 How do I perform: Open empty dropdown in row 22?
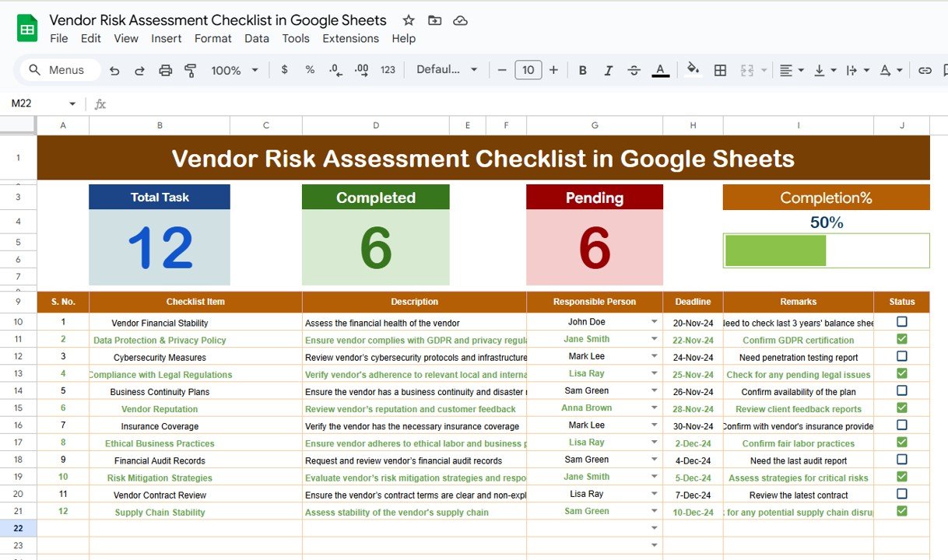coord(655,528)
